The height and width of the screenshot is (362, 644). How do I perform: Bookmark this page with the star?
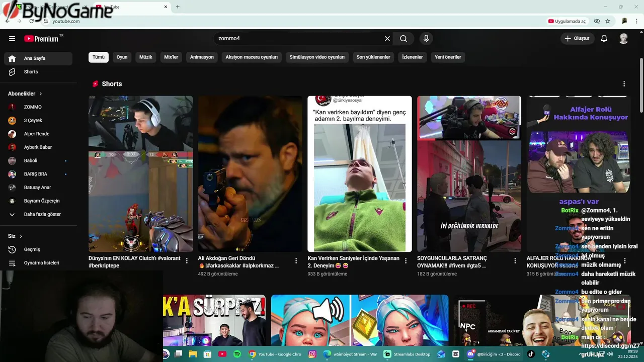click(x=608, y=21)
